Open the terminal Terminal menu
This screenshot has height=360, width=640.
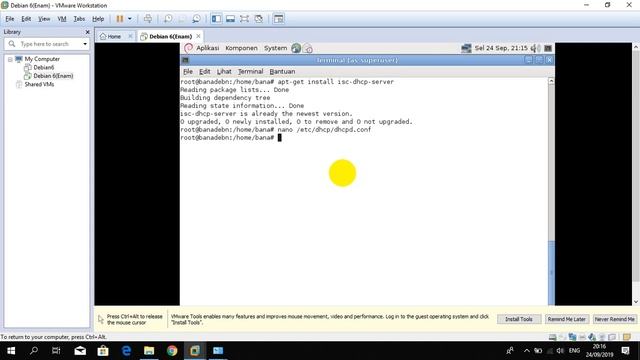tap(250, 71)
